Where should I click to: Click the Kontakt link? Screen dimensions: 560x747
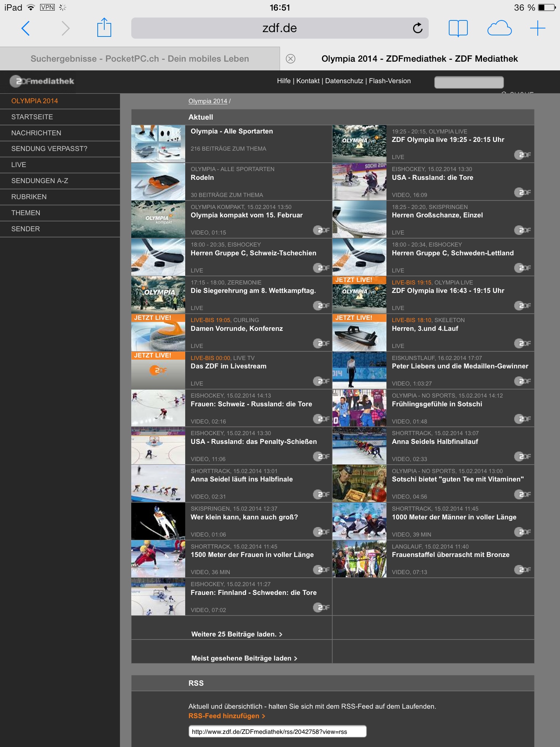[308, 81]
